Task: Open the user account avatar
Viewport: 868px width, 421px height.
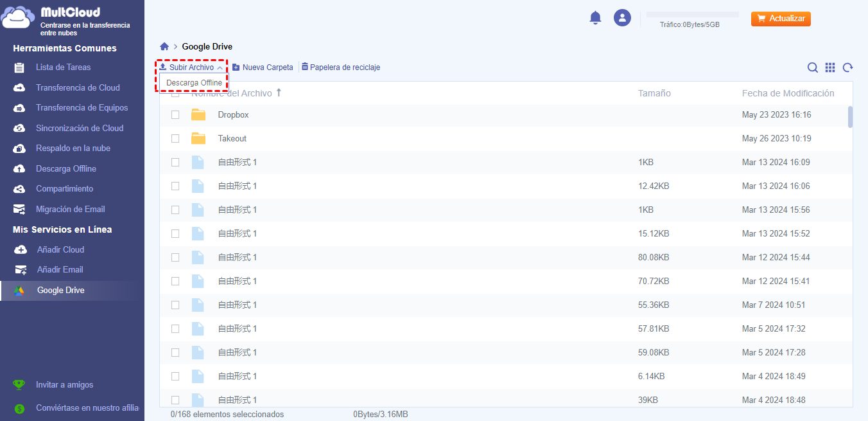Action: (622, 18)
